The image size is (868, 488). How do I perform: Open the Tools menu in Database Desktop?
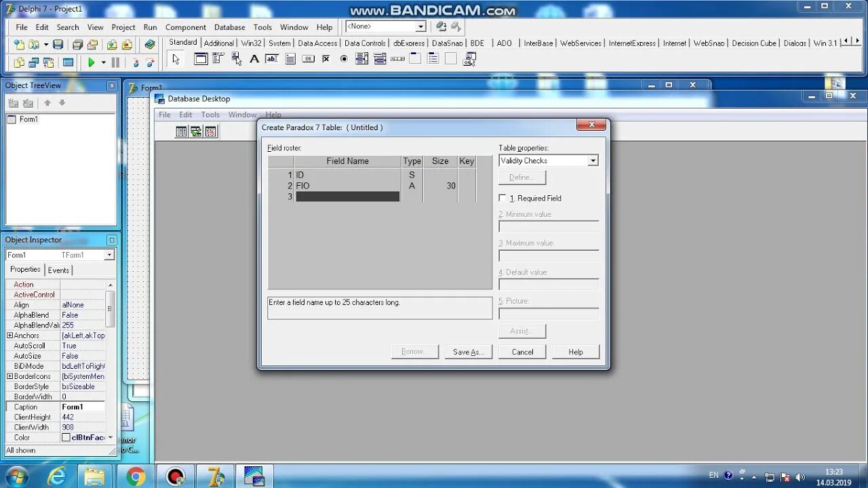click(x=210, y=115)
